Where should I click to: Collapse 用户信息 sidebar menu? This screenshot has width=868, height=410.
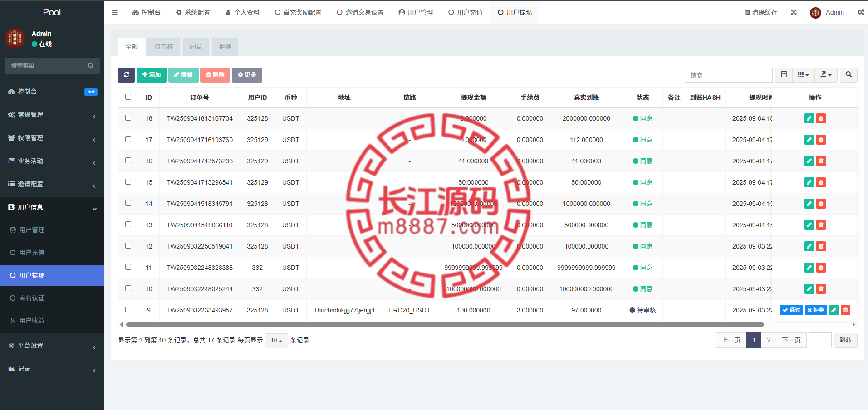pyautogui.click(x=52, y=207)
